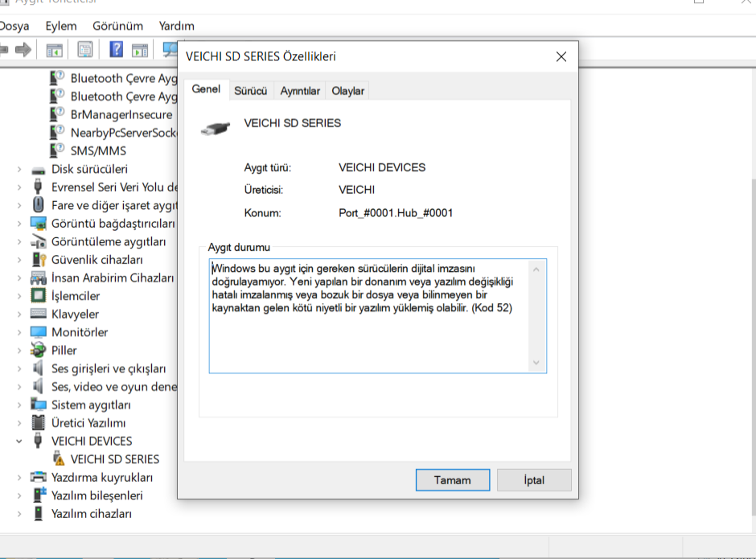Open the Görünüm menu
This screenshot has height=559, width=756.
coord(117,26)
